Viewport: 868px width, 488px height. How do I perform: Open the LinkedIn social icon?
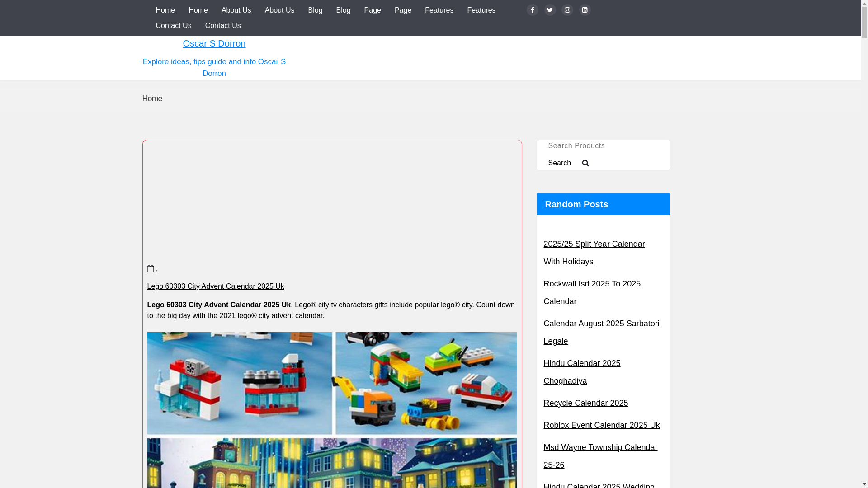click(585, 10)
